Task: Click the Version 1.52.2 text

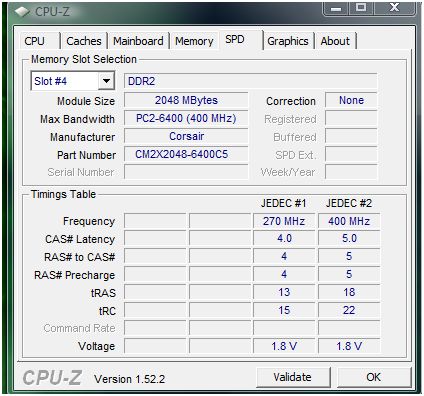Action: [129, 379]
